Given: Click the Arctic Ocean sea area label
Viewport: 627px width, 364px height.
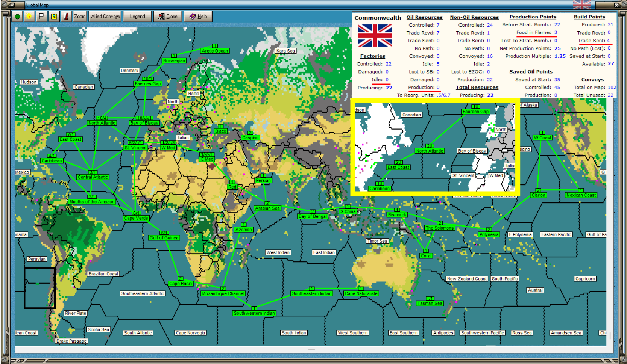Looking at the screenshot, I should [215, 51].
